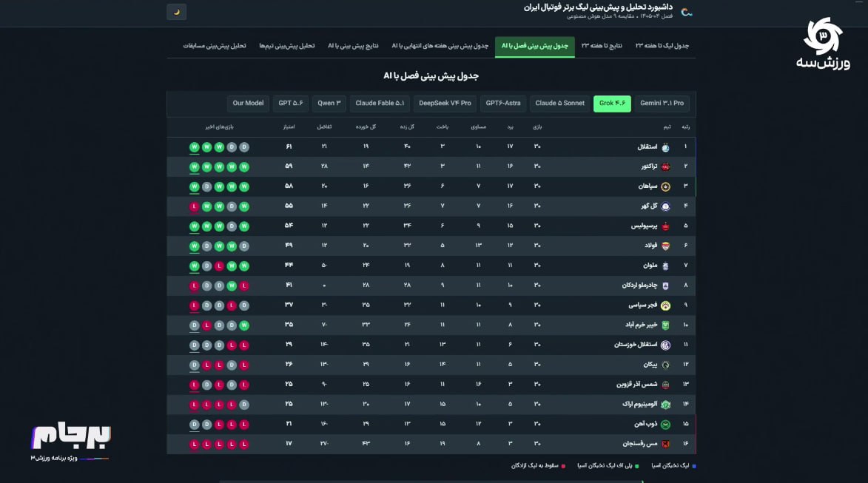Click the only D badge in Aluminium Arak row
868x483 pixels.
pos(244,405)
